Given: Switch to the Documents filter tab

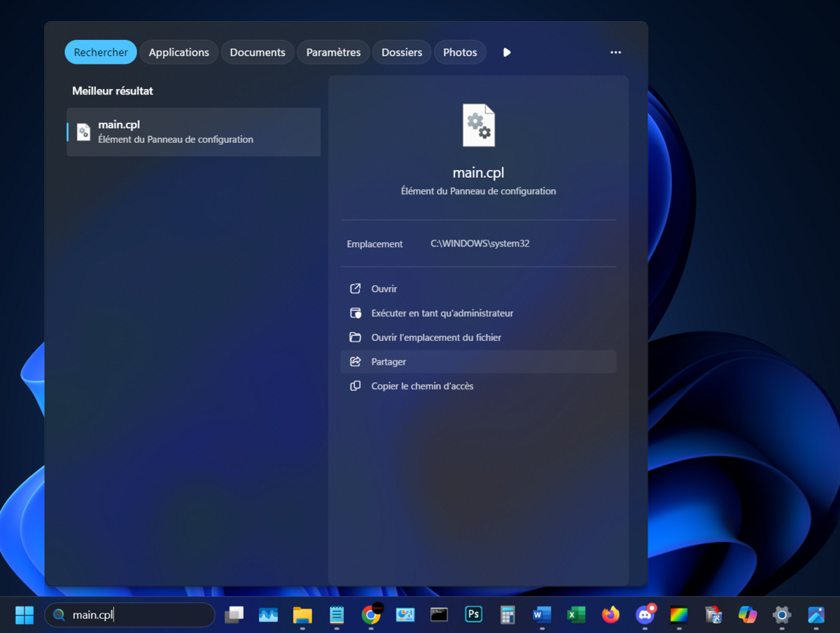Looking at the screenshot, I should (x=258, y=53).
